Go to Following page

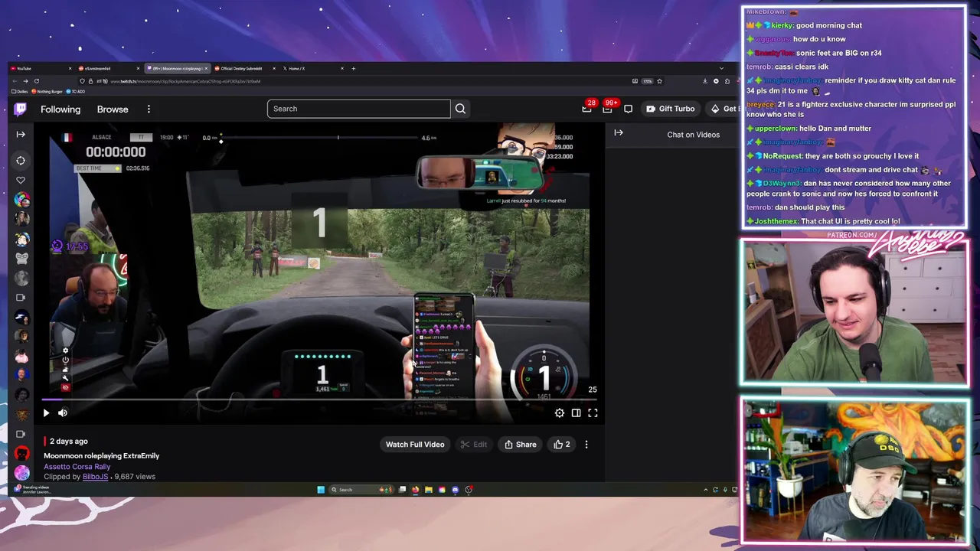pyautogui.click(x=60, y=109)
